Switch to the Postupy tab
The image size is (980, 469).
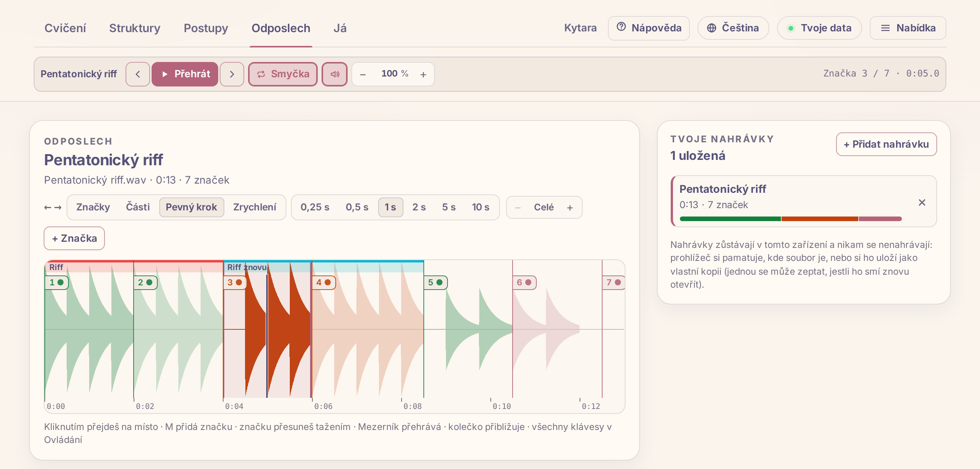206,28
